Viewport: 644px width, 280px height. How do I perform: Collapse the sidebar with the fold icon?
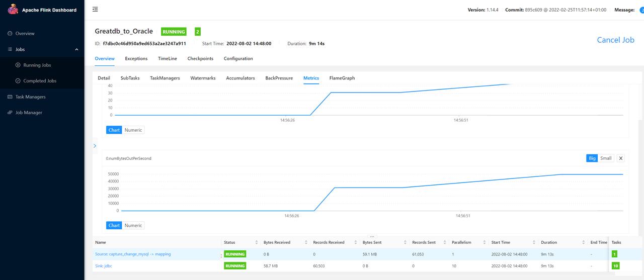[x=95, y=10]
